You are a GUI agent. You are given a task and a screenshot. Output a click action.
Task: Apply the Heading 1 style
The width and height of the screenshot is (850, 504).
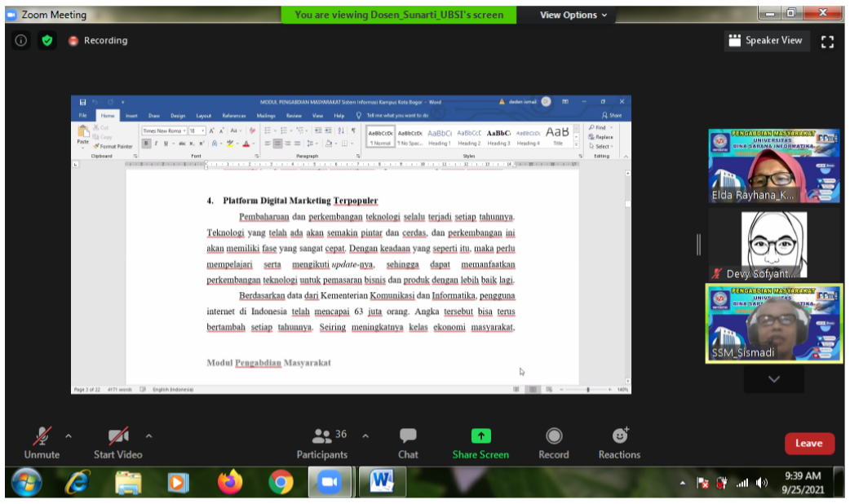440,137
